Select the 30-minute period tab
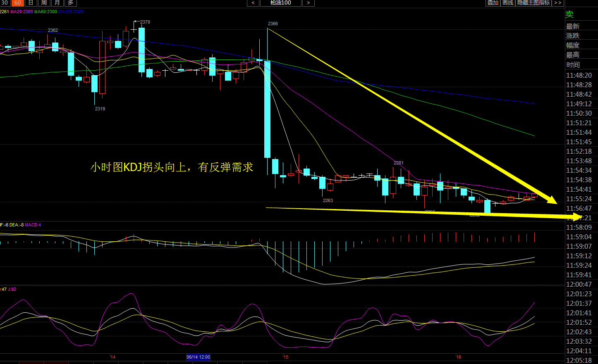 4,2
